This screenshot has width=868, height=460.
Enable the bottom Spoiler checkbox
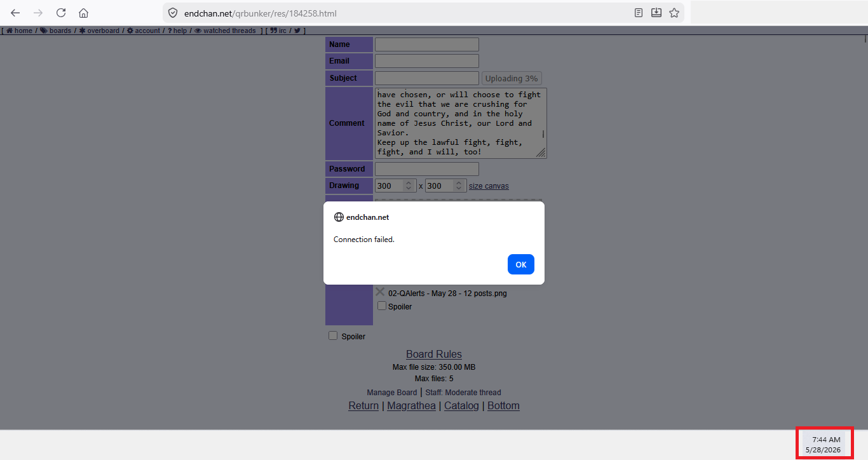[333, 335]
